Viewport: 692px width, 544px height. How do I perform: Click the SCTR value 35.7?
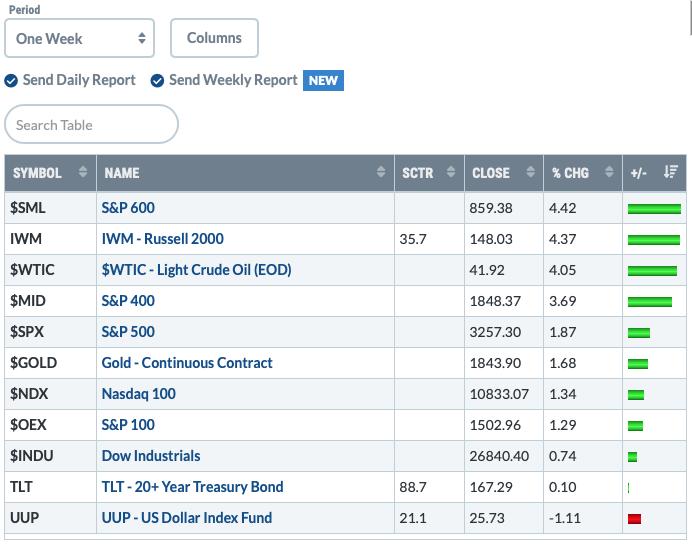pyautogui.click(x=413, y=239)
